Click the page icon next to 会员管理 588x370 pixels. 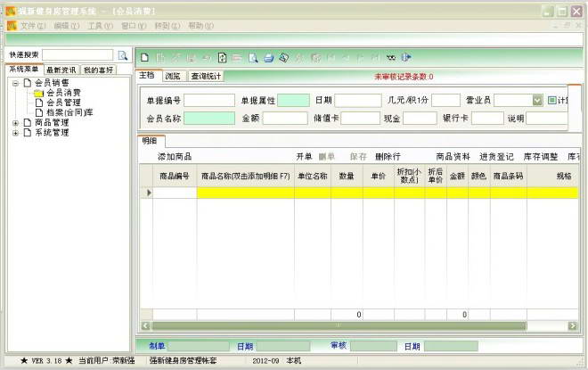(39, 103)
